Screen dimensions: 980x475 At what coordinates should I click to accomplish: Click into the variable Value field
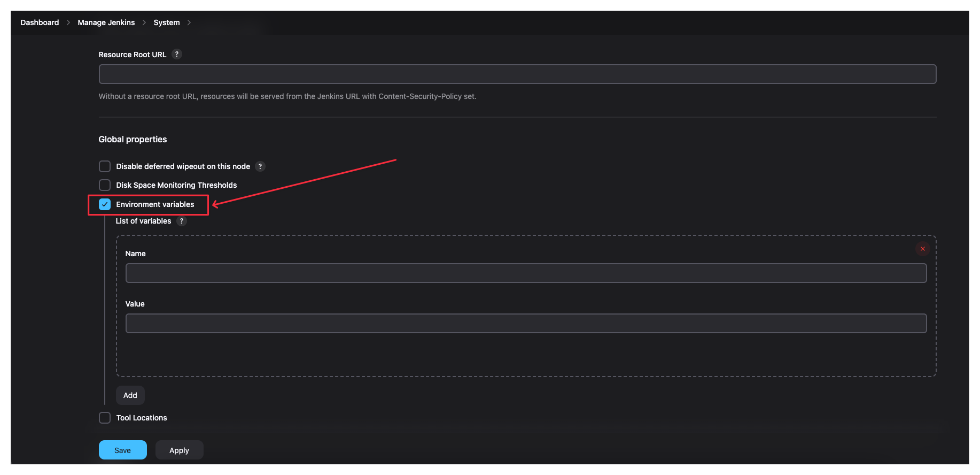point(526,323)
